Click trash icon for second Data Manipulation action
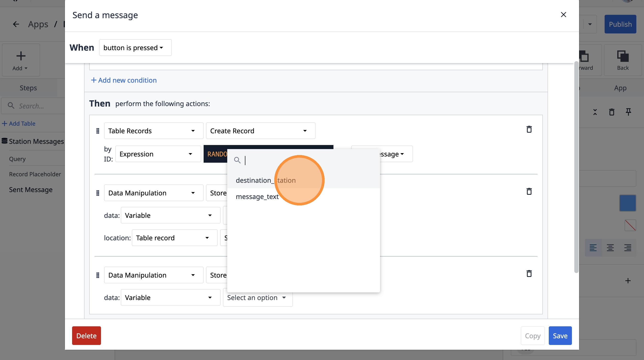 click(x=529, y=274)
